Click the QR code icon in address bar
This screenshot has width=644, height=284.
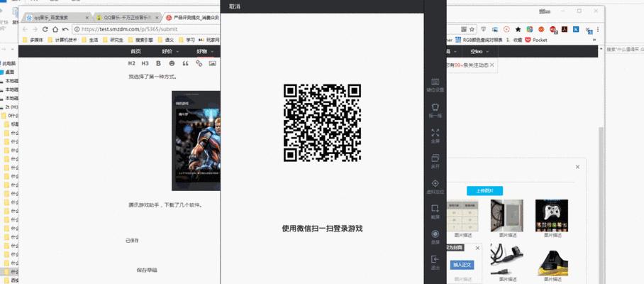[x=464, y=29]
